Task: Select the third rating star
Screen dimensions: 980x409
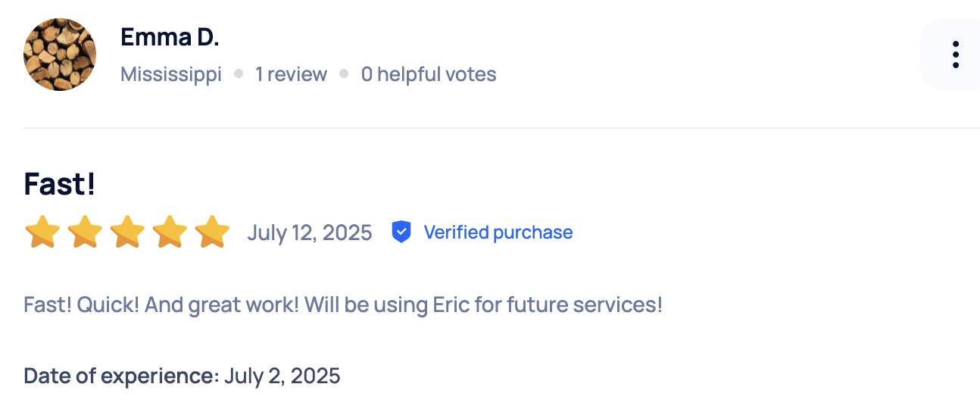Action: coord(127,232)
